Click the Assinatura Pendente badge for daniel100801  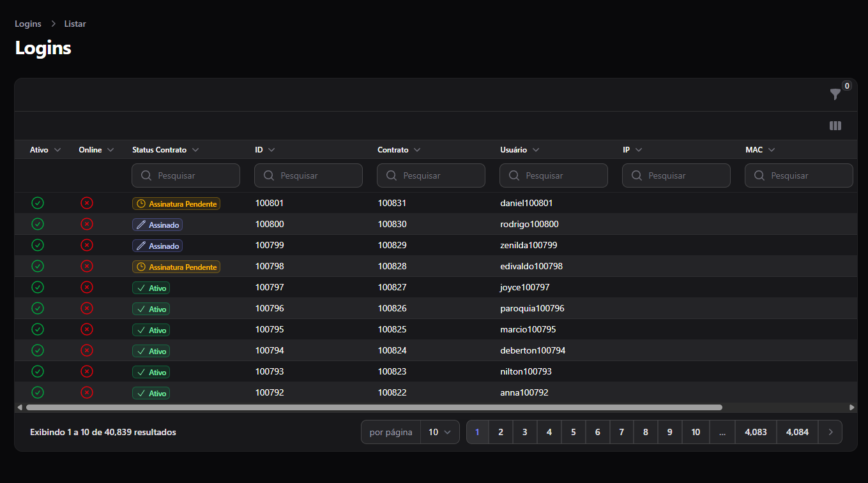[x=176, y=204]
